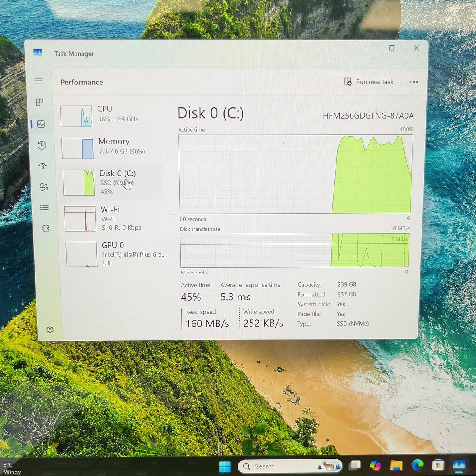
Task: Click the Wi-Fi mini graph thumbnail
Action: [x=80, y=219]
